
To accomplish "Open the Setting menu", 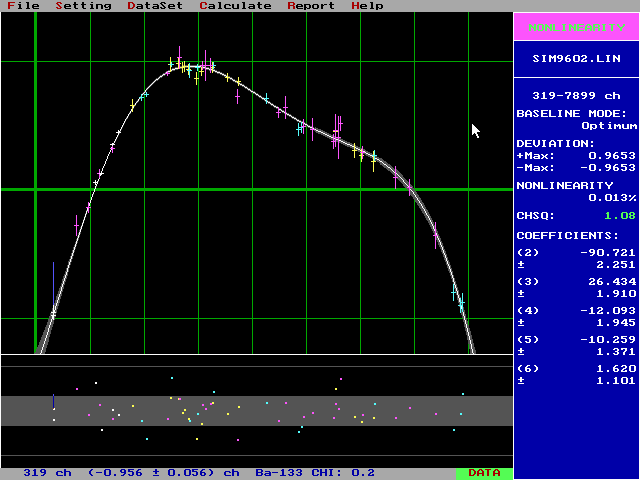I will coord(83,6).
